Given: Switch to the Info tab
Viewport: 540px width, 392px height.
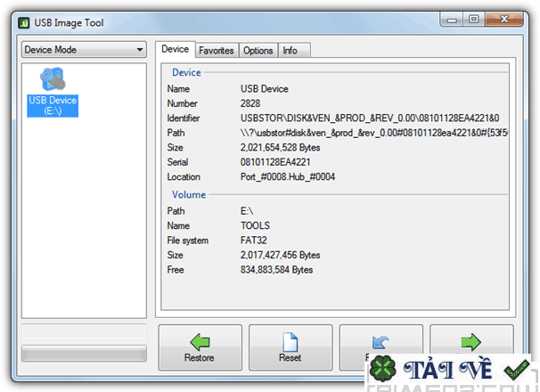Looking at the screenshot, I should [294, 51].
